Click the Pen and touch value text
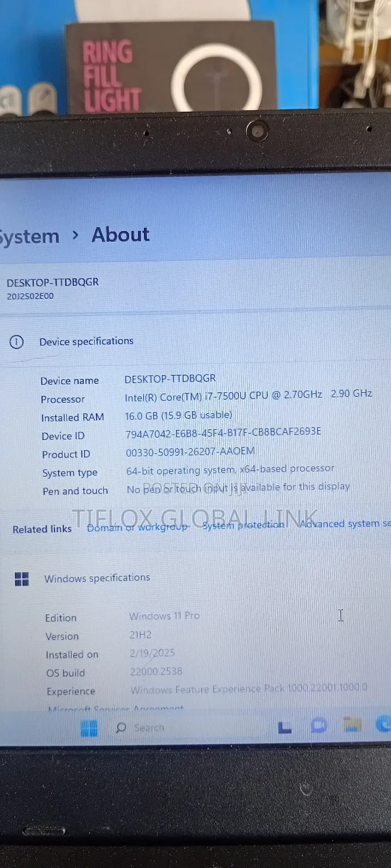This screenshot has height=868, width=391. click(x=238, y=488)
